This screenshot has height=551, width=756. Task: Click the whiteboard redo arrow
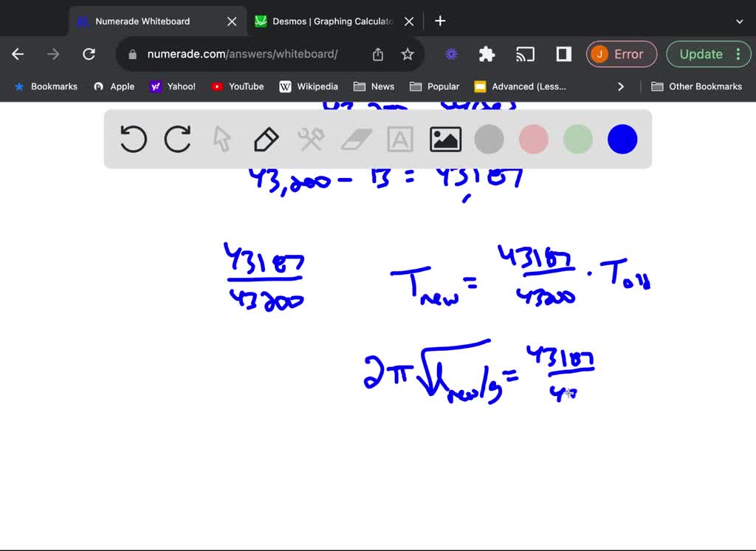[x=177, y=139]
